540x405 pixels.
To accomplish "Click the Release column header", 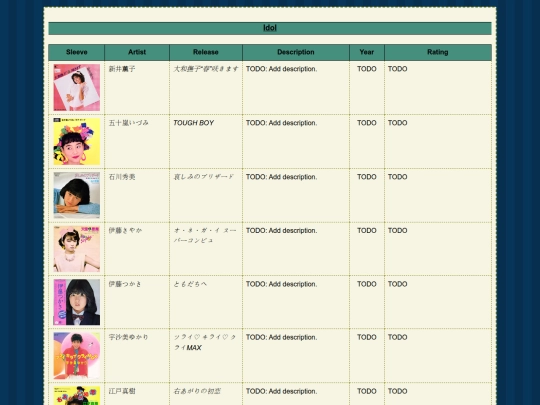I will pos(206,52).
